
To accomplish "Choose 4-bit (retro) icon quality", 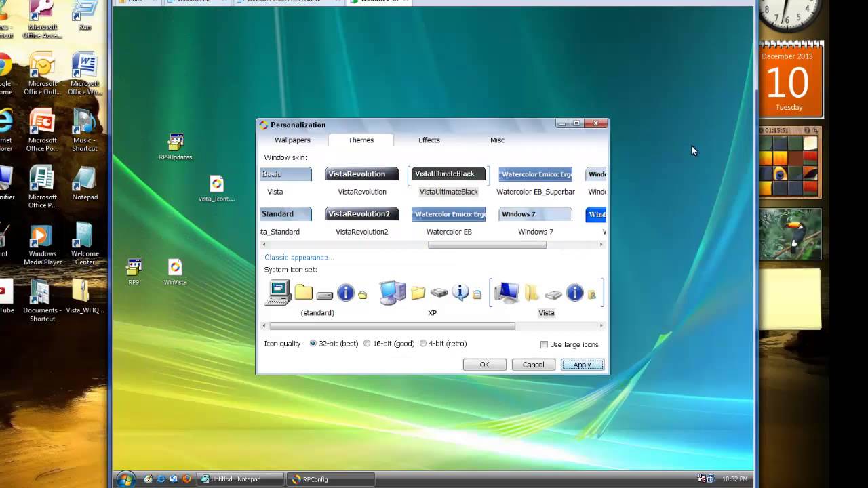I will click(443, 344).
